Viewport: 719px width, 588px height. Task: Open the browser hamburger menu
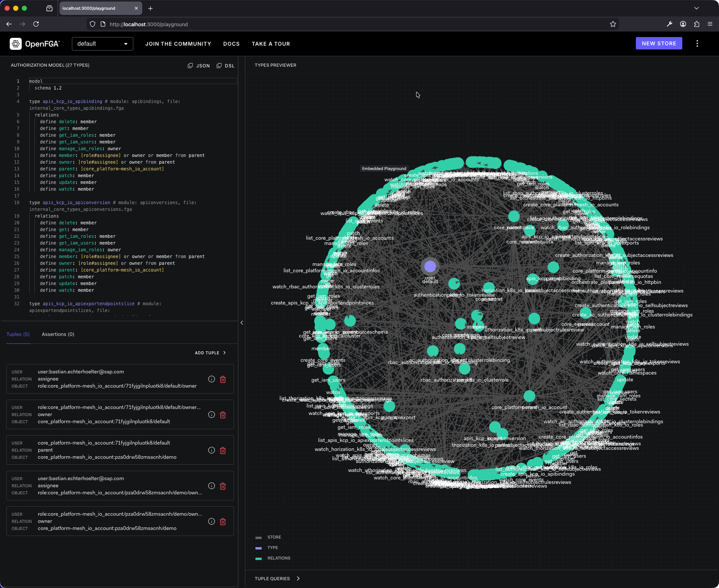tap(710, 24)
